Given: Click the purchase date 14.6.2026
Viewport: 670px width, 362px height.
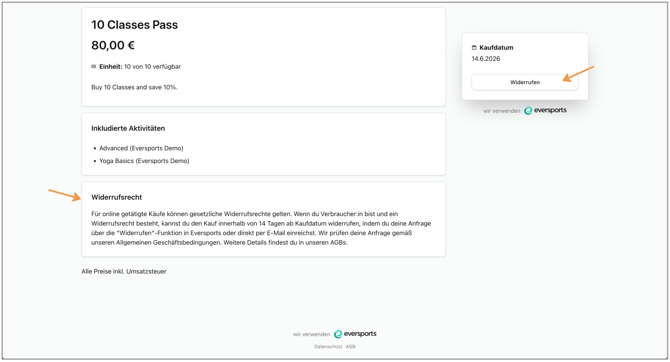Looking at the screenshot, I should point(486,59).
